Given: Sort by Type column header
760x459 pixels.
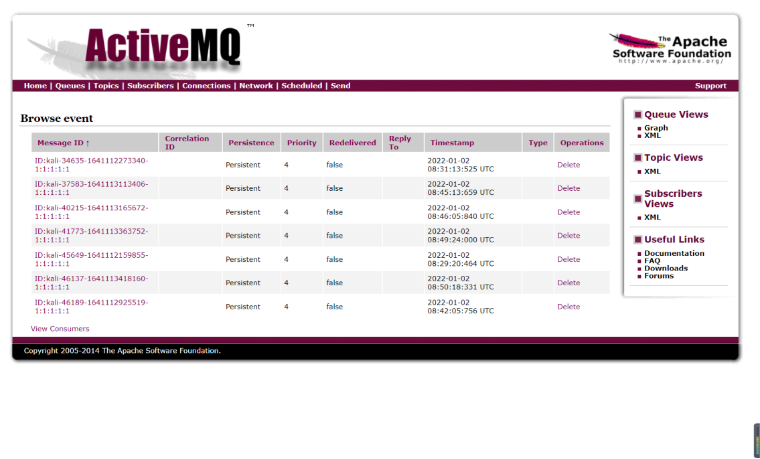Looking at the screenshot, I should pos(538,143).
